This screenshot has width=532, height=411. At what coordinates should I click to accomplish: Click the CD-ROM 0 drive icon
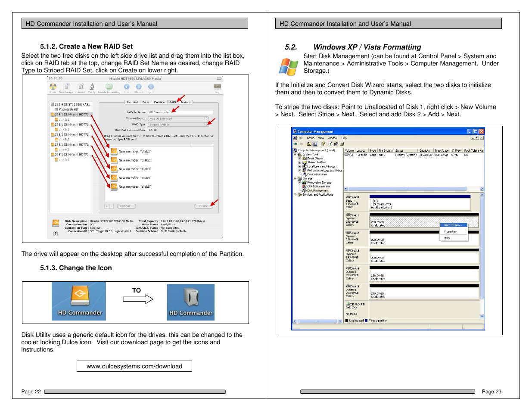click(x=348, y=304)
